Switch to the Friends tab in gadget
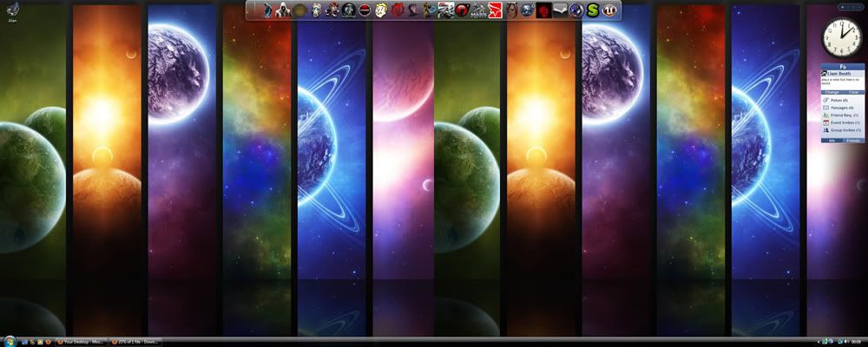868x347 pixels. (x=853, y=140)
